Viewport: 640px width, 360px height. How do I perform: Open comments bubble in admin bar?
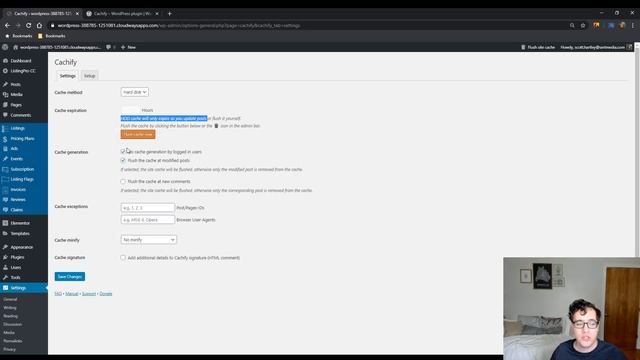[x=110, y=47]
